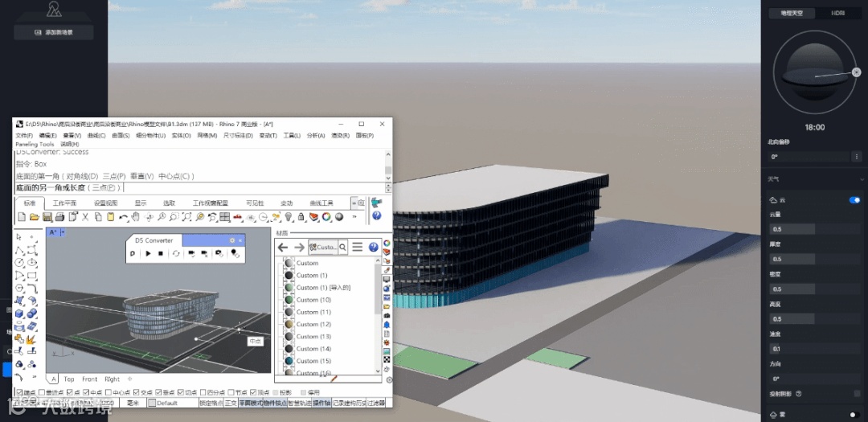Open the 文件(F) menu
The width and height of the screenshot is (868, 422).
24,136
